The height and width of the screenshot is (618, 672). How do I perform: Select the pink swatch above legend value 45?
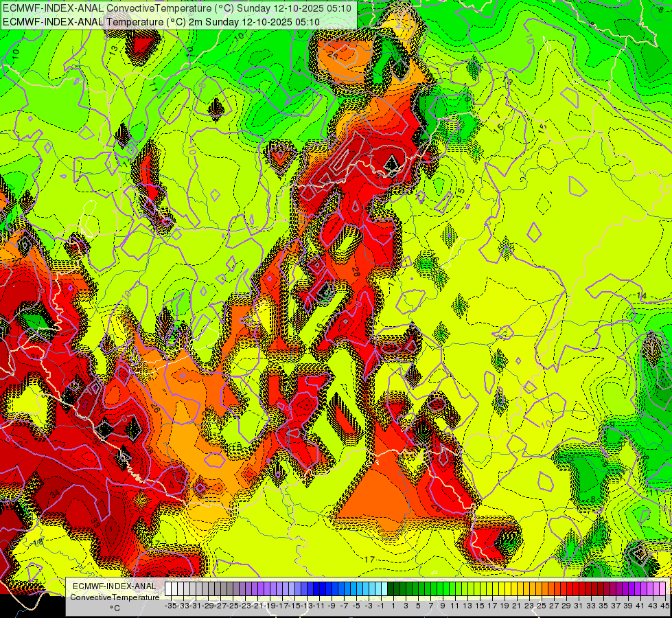point(662,589)
